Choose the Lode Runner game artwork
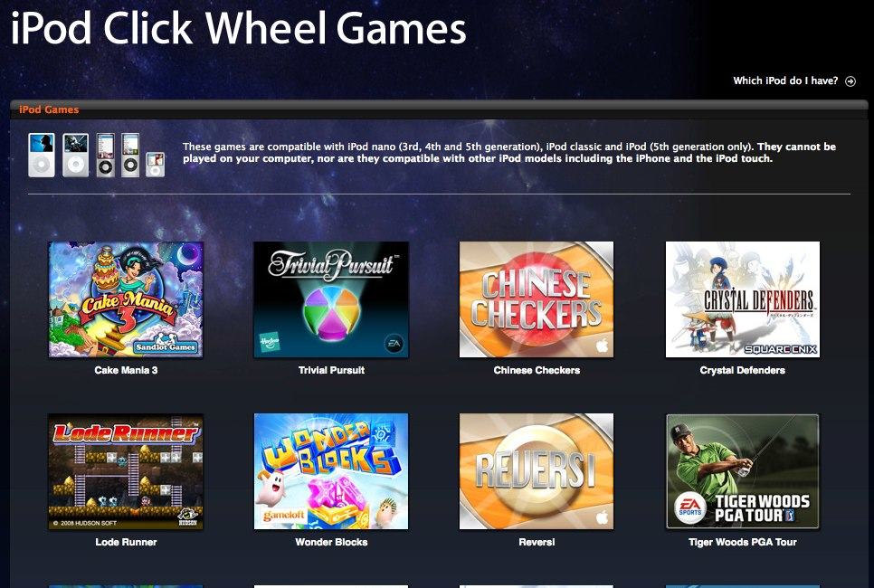The height and width of the screenshot is (588, 874). click(x=126, y=471)
